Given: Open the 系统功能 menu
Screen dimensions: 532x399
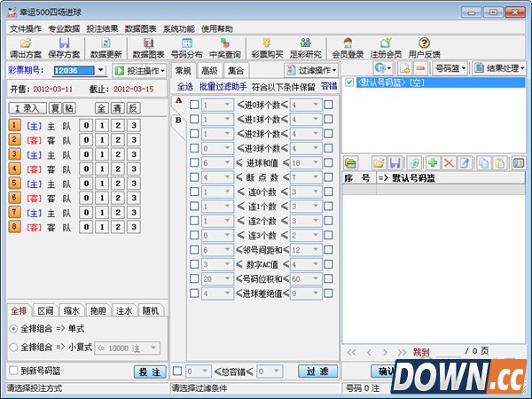Looking at the screenshot, I should coord(179,29).
